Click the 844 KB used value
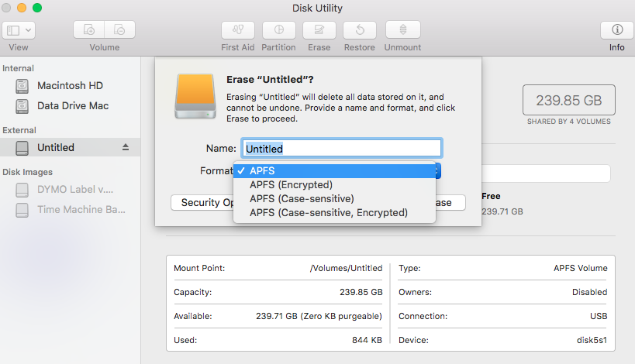635x364 pixels. 367,340
